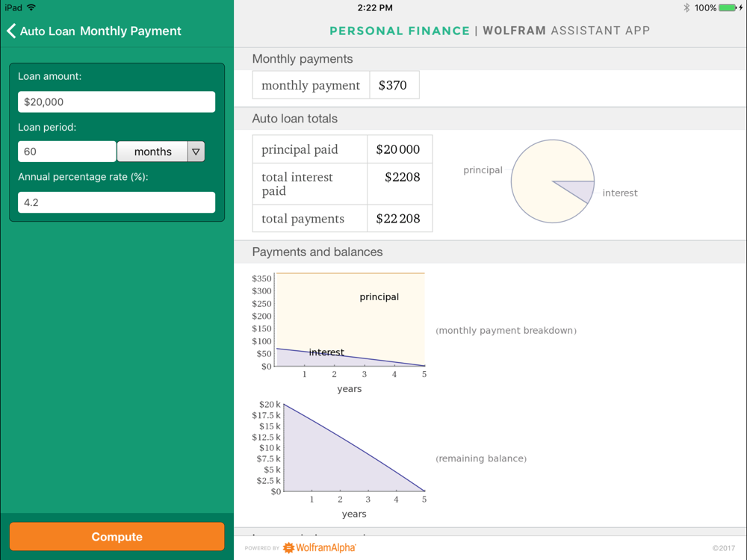Screen dimensions: 747x560
Task: Tap the principal versus interest pie chart
Action: click(553, 181)
